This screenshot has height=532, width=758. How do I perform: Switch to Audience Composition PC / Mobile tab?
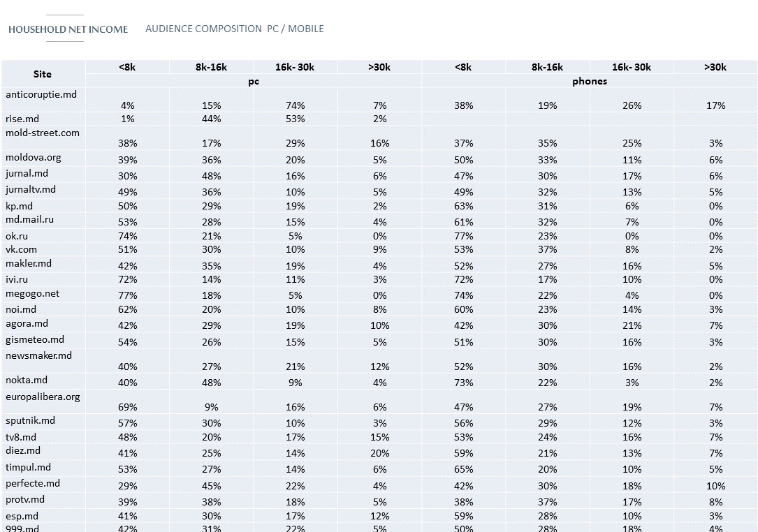[x=234, y=29]
